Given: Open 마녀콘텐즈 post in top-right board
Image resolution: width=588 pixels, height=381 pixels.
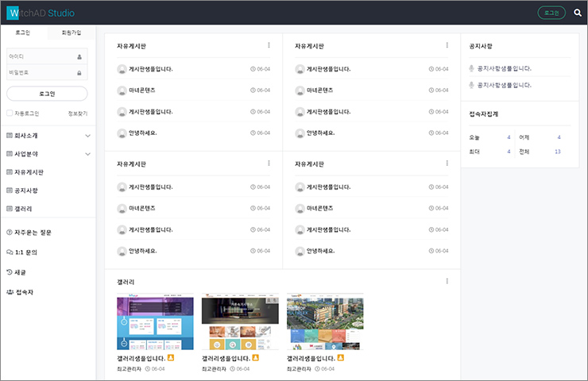Looking at the screenshot, I should [320, 90].
